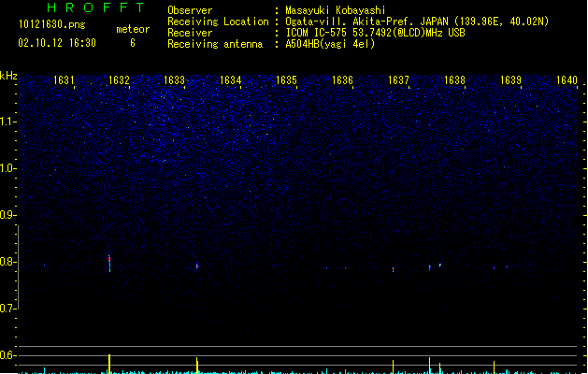The width and height of the screenshot is (588, 374).
Task: Click the kHz axis unit label
Action: (8, 76)
